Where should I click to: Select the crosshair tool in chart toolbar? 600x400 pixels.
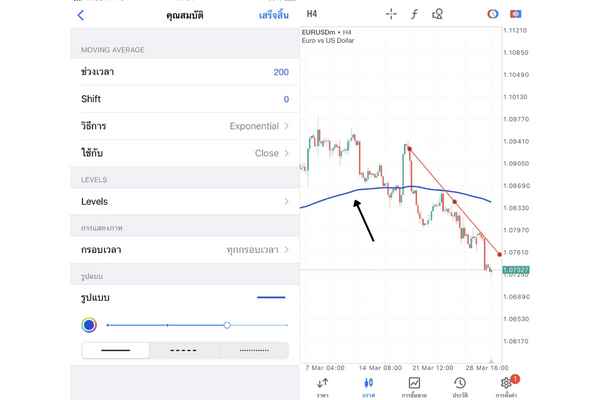tap(391, 14)
